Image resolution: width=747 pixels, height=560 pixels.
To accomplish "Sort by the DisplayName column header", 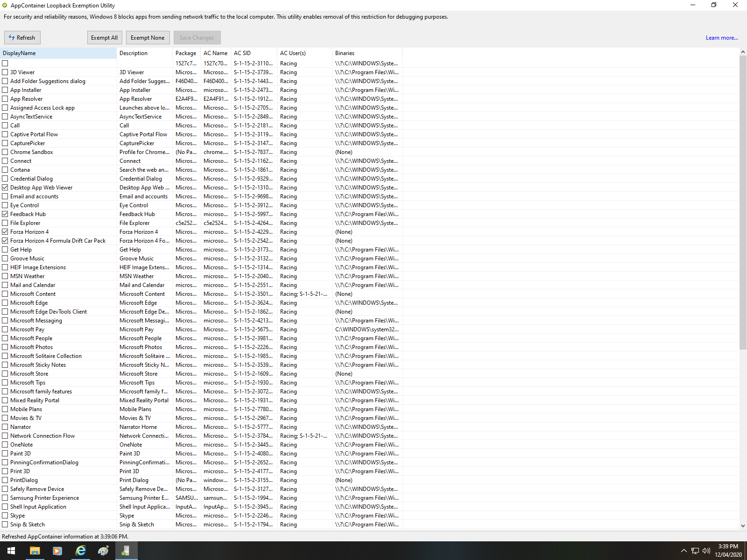I will coord(58,53).
